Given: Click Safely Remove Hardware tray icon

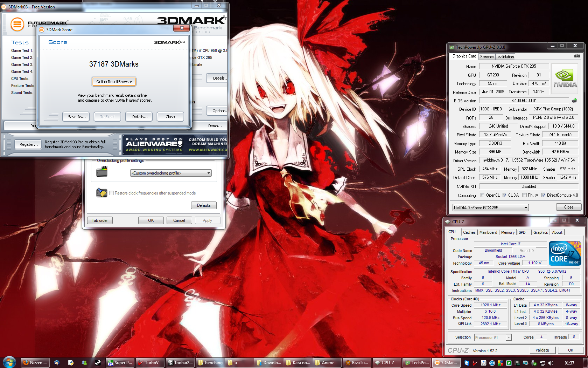Looking at the screenshot, I should pyautogui.click(x=534, y=363).
